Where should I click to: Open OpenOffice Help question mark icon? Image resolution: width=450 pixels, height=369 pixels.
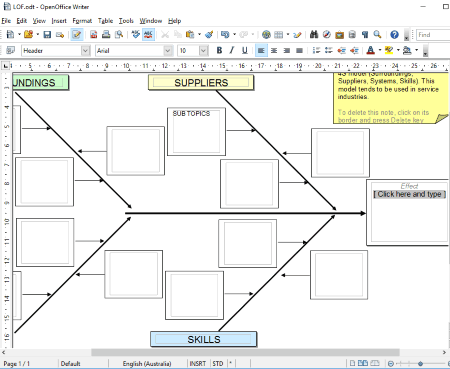click(394, 34)
